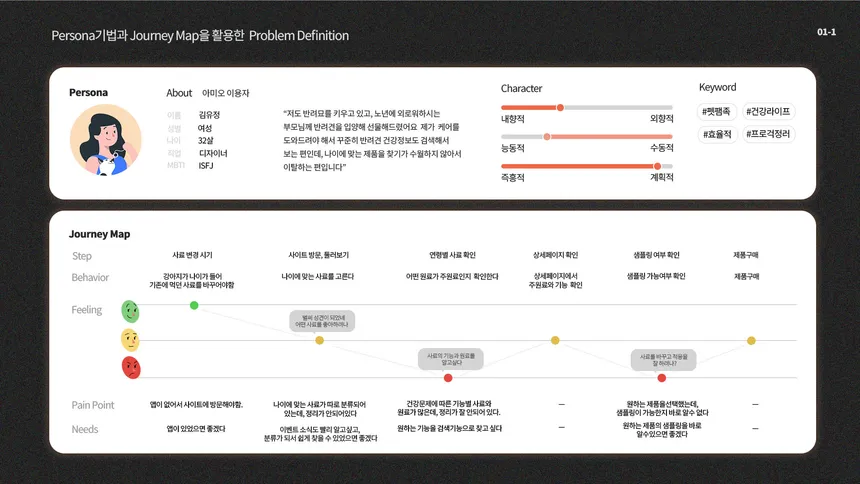Image resolution: width=860 pixels, height=484 pixels.
Task: Click the 즉흥적-계획적 slider handle
Action: (x=657, y=166)
